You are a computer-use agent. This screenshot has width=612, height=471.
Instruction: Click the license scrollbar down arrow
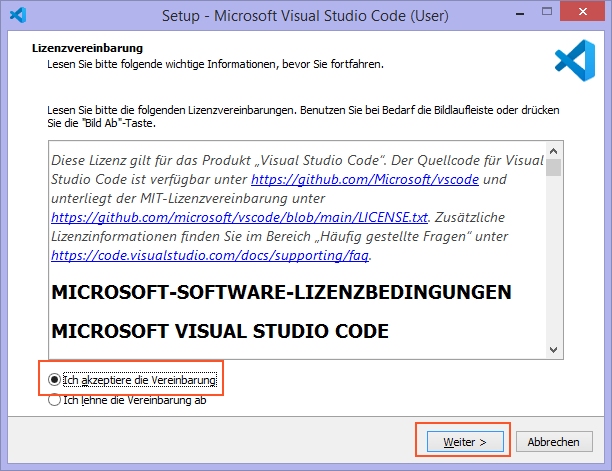(x=553, y=350)
